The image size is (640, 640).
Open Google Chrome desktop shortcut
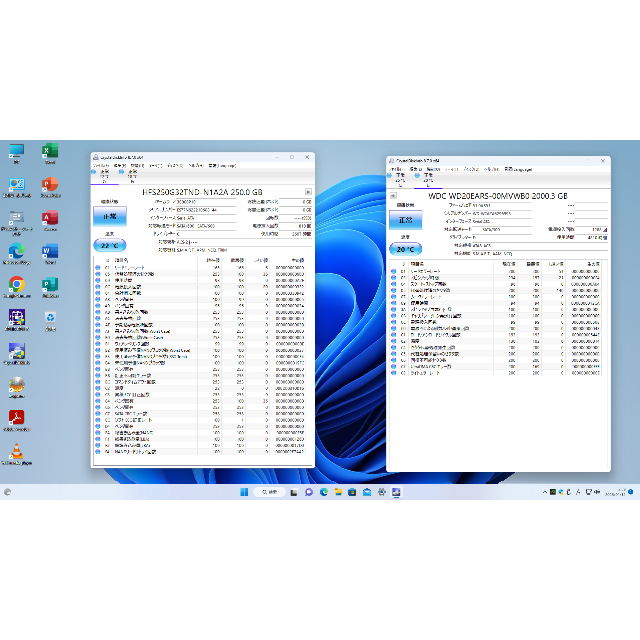coord(16,287)
